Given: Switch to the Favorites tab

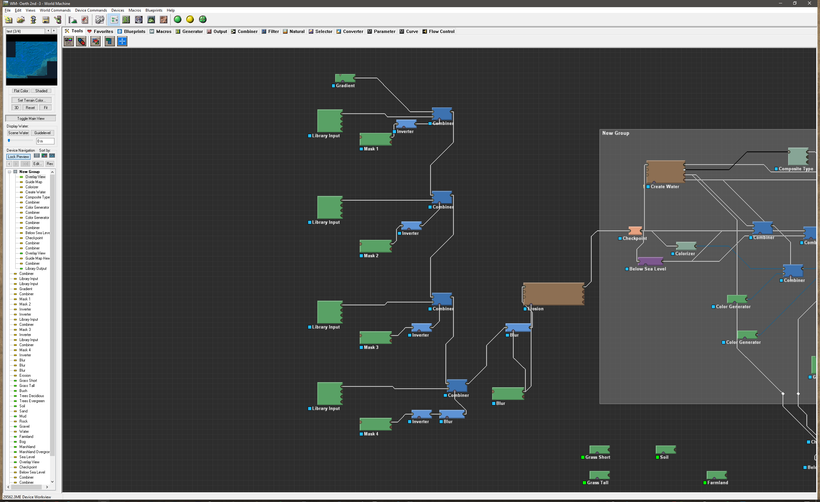Looking at the screenshot, I should [100, 31].
